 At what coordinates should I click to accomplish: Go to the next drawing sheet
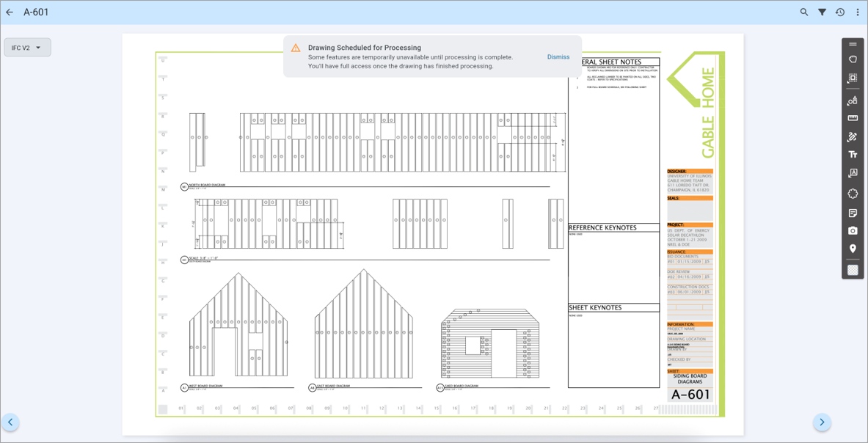(x=822, y=422)
